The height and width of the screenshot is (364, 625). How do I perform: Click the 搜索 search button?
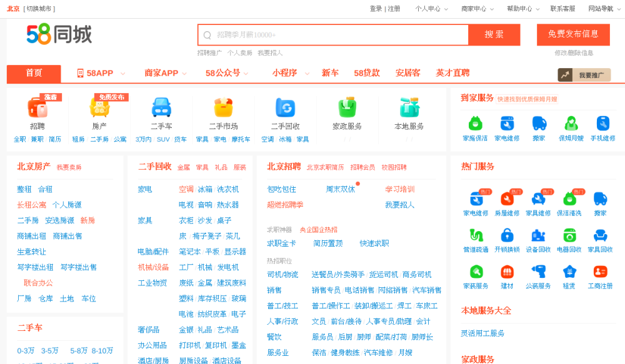(494, 34)
